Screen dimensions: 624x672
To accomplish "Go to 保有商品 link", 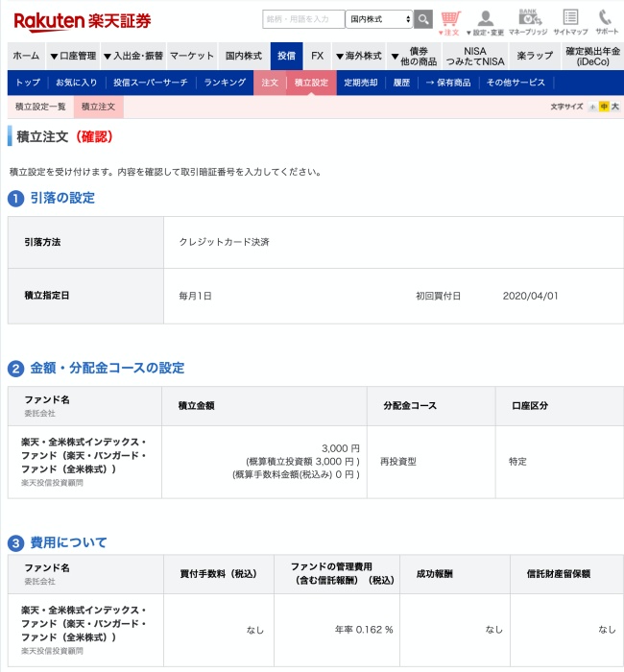I will pos(448,83).
